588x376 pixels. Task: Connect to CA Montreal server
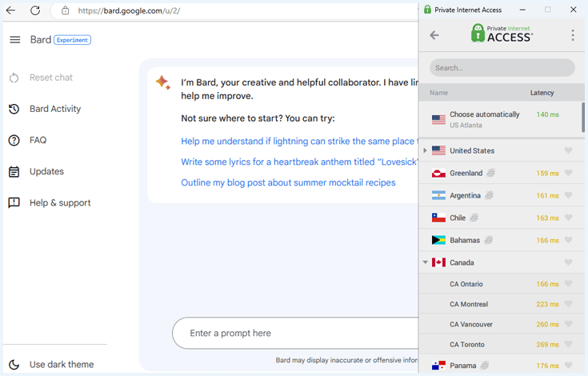(x=502, y=304)
